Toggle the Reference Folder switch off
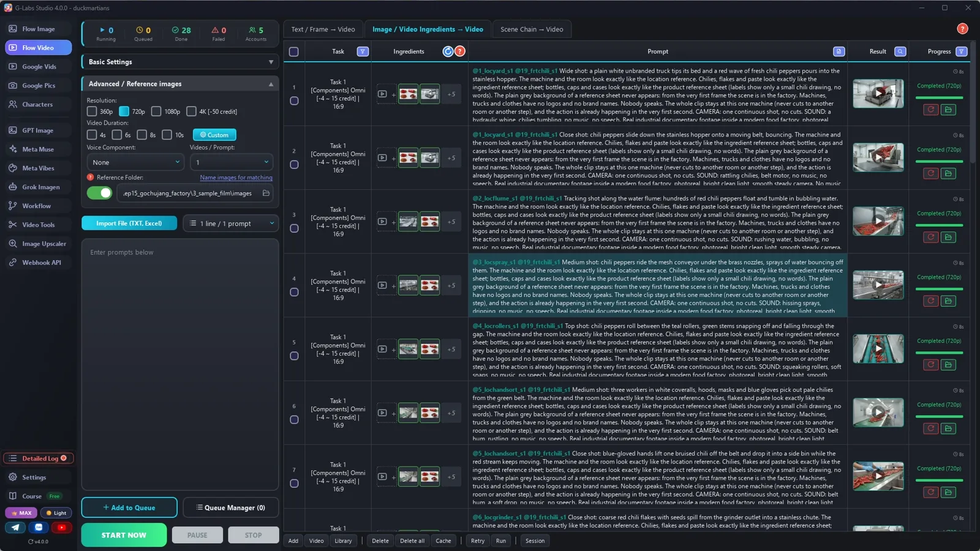Image resolution: width=980 pixels, height=551 pixels. tap(99, 193)
